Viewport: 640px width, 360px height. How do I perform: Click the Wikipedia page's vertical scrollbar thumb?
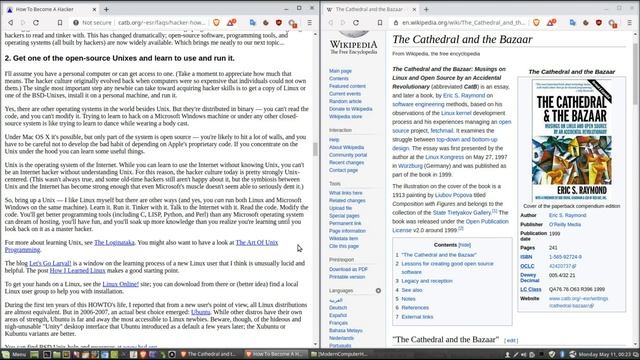636,73
